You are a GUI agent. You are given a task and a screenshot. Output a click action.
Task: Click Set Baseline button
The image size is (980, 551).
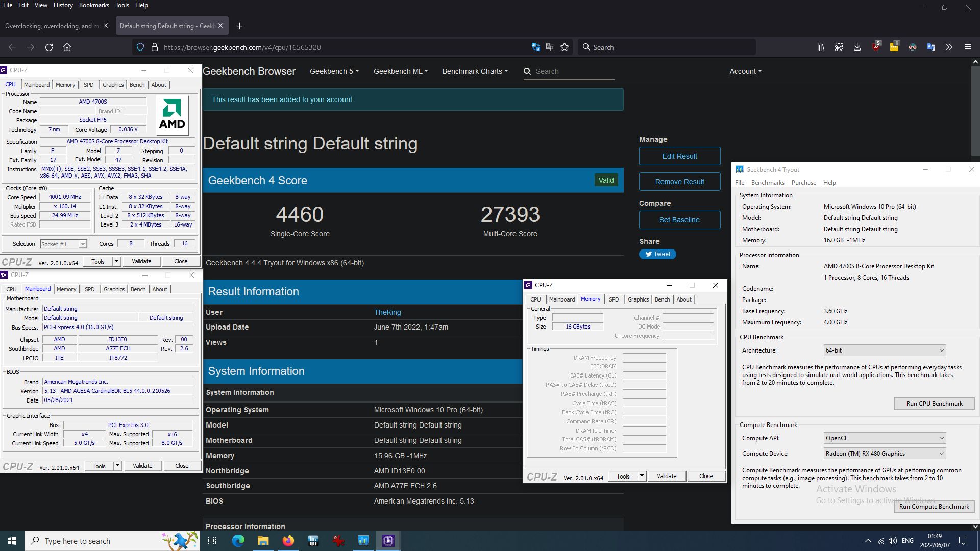pyautogui.click(x=679, y=220)
